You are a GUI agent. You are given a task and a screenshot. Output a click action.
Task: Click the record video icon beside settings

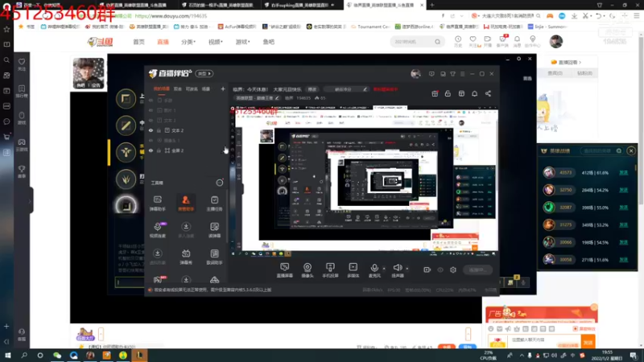point(427,269)
